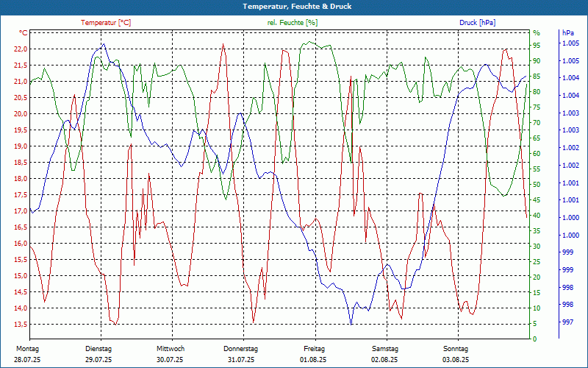Image resolution: width=588 pixels, height=368 pixels.
Task: Click the Dienstag day label
Action: (98, 349)
